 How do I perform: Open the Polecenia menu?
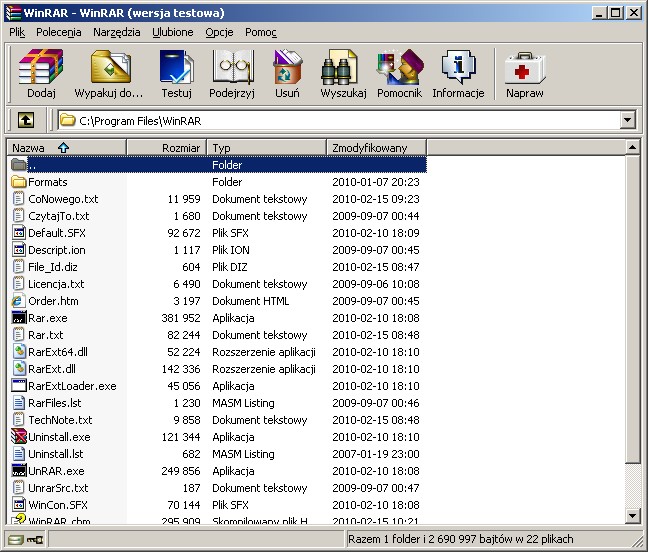59,32
